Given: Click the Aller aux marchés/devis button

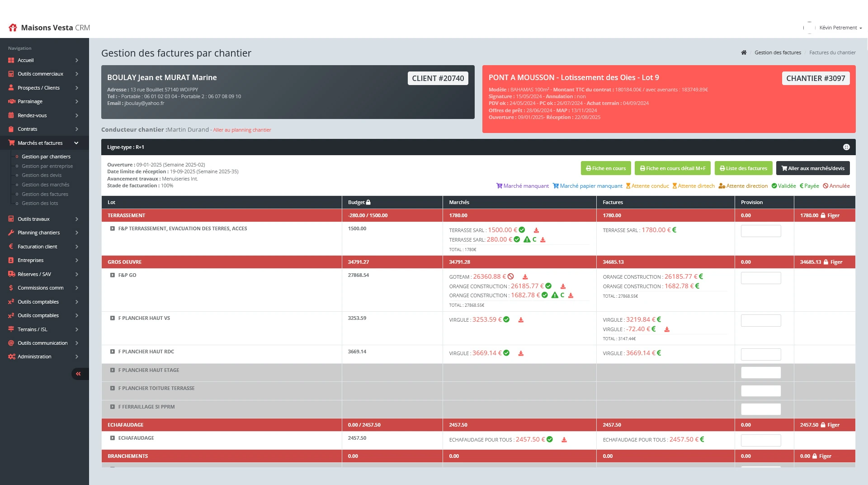Looking at the screenshot, I should [x=813, y=168].
